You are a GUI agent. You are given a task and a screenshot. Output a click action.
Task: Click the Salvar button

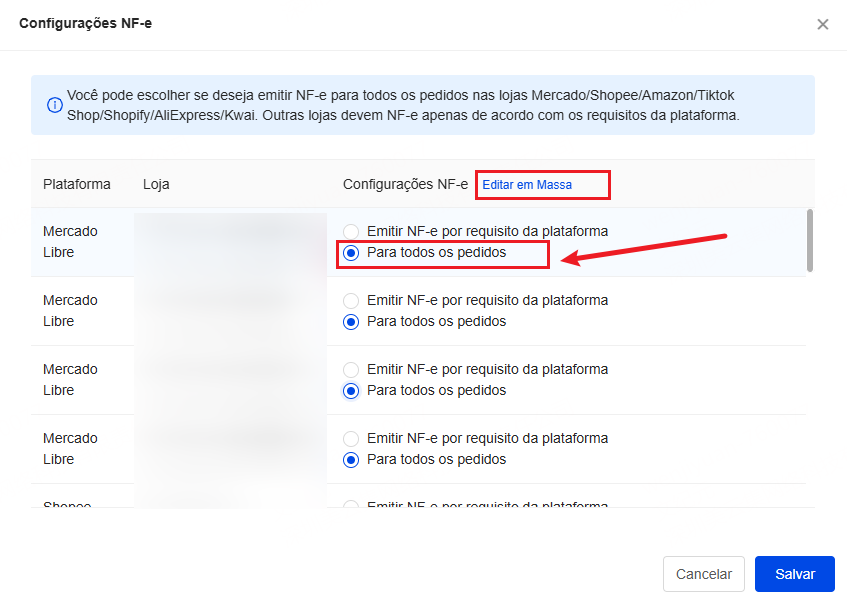tap(795, 574)
